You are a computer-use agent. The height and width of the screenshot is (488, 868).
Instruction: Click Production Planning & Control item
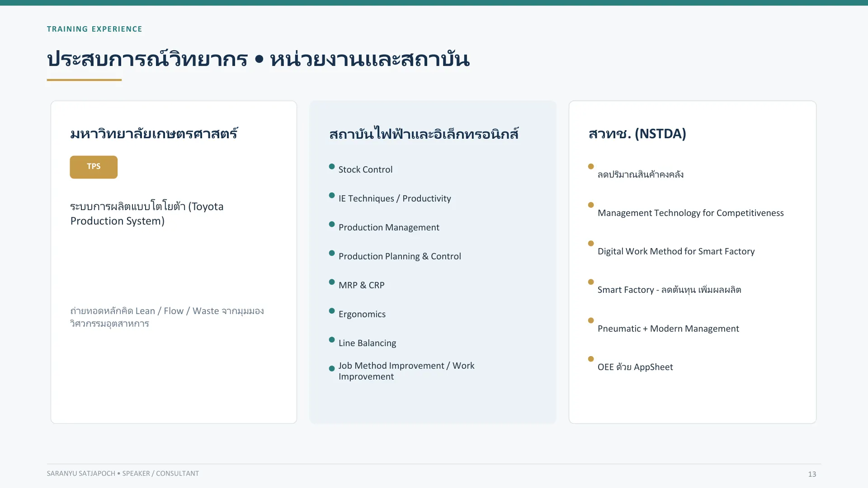pos(400,256)
